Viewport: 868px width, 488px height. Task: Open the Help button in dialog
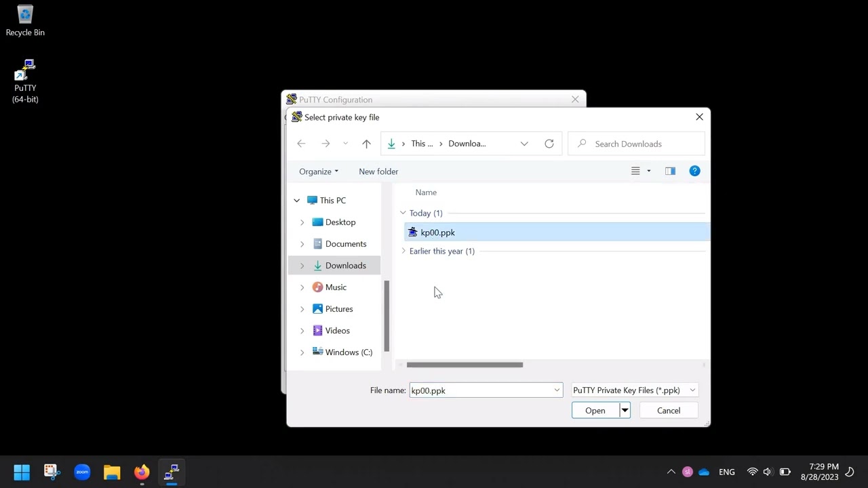[x=694, y=171]
